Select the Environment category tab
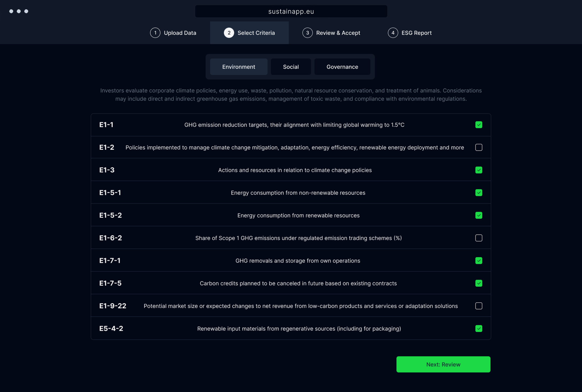 pyautogui.click(x=239, y=67)
